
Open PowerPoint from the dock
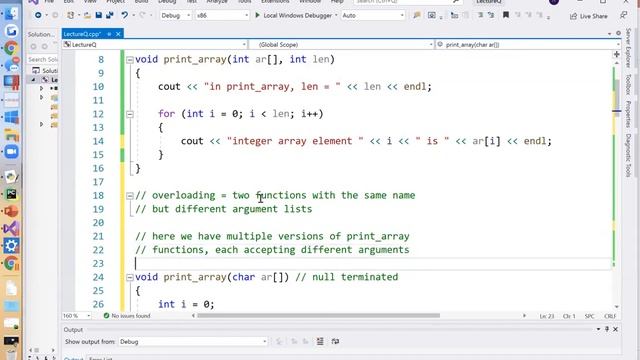click(x=11, y=211)
